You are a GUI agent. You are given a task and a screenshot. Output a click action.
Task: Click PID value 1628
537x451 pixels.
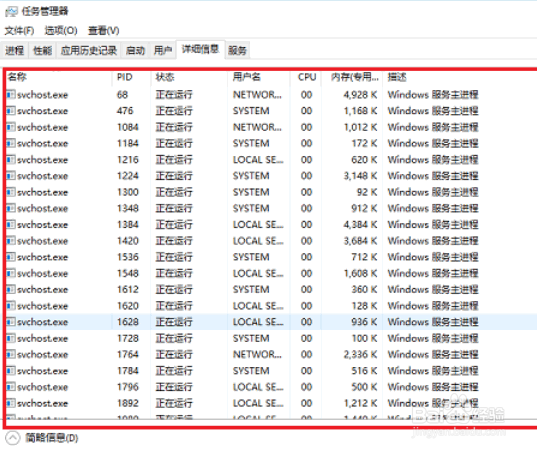coord(128,322)
